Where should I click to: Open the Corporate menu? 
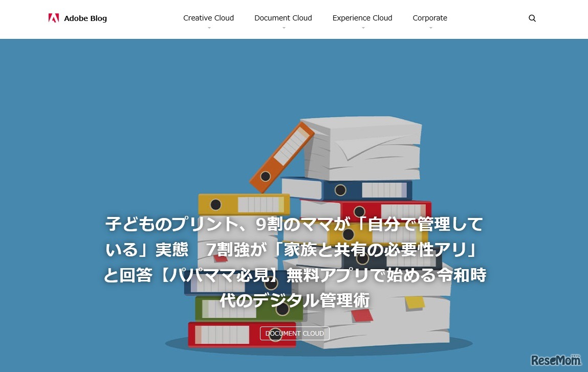(x=430, y=17)
